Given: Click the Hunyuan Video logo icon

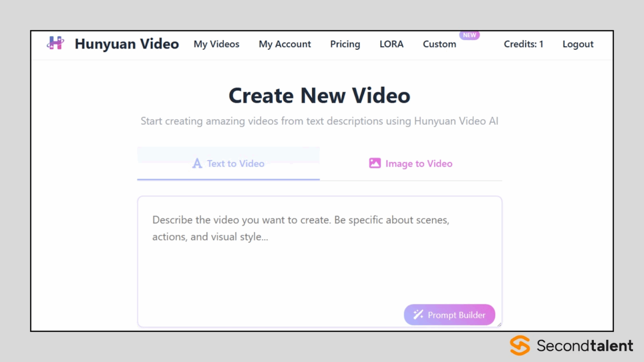Looking at the screenshot, I should click(x=55, y=43).
